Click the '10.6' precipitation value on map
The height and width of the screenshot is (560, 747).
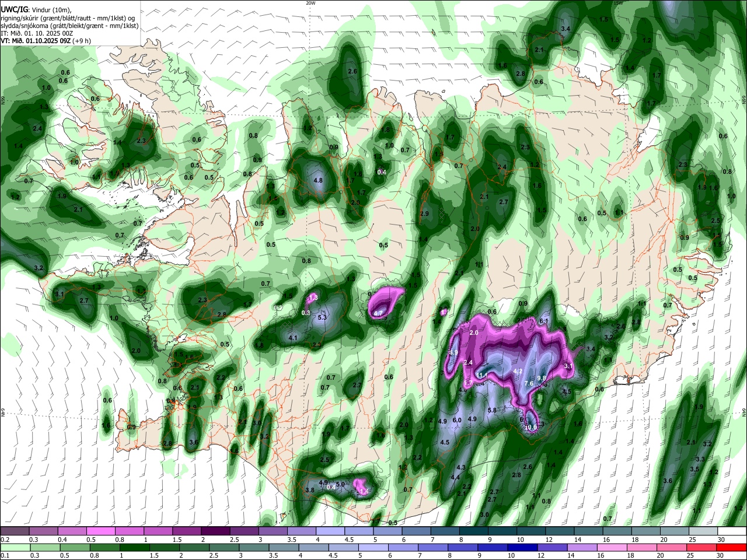(x=531, y=428)
